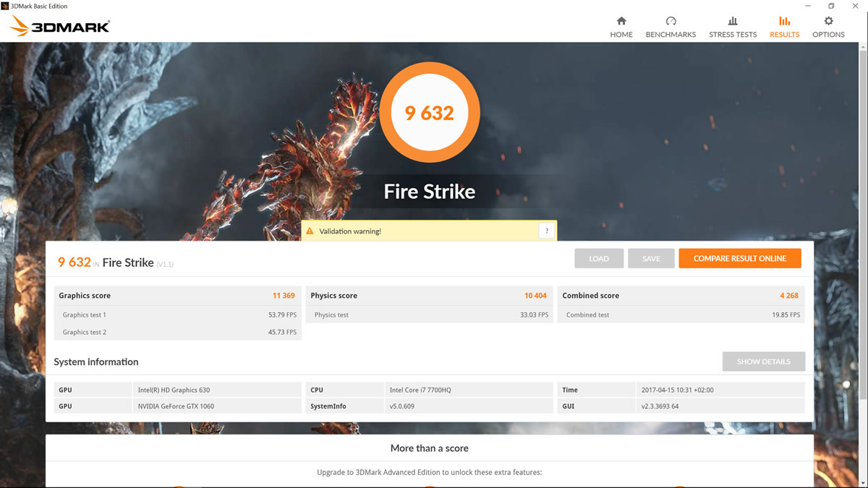Screen dimensions: 868x488
Task: Click SHOW DETAILS button
Action: pos(764,361)
